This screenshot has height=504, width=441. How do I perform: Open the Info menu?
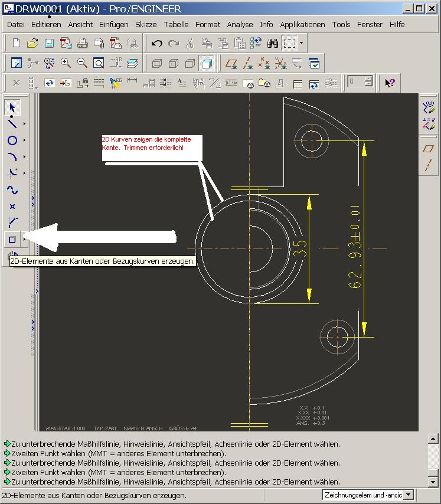(266, 24)
